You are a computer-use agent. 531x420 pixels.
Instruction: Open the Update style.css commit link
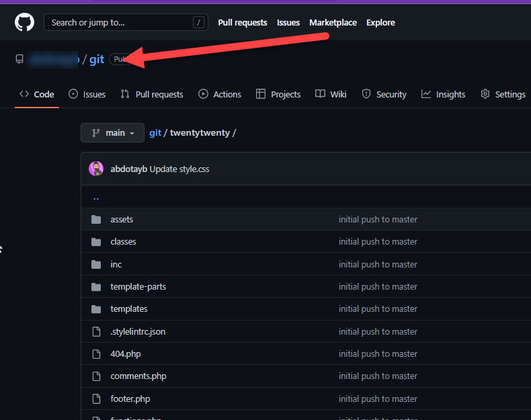[x=179, y=169]
